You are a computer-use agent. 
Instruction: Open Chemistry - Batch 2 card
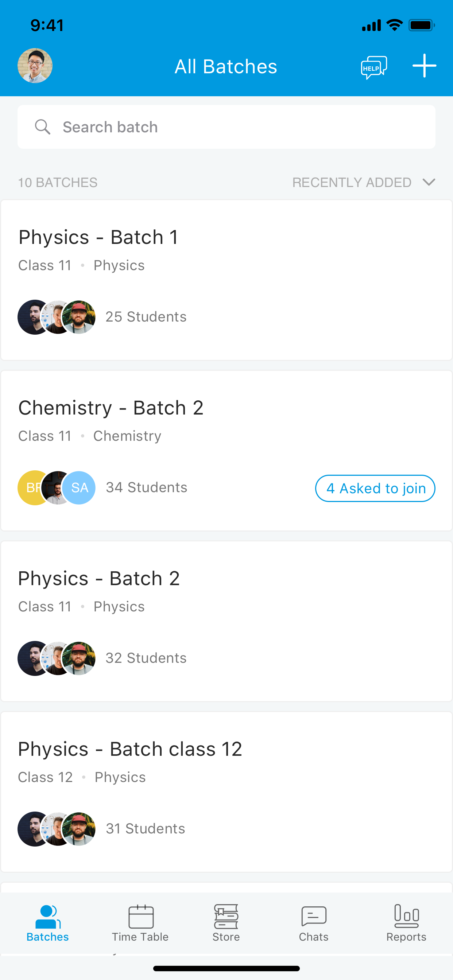[226, 450]
